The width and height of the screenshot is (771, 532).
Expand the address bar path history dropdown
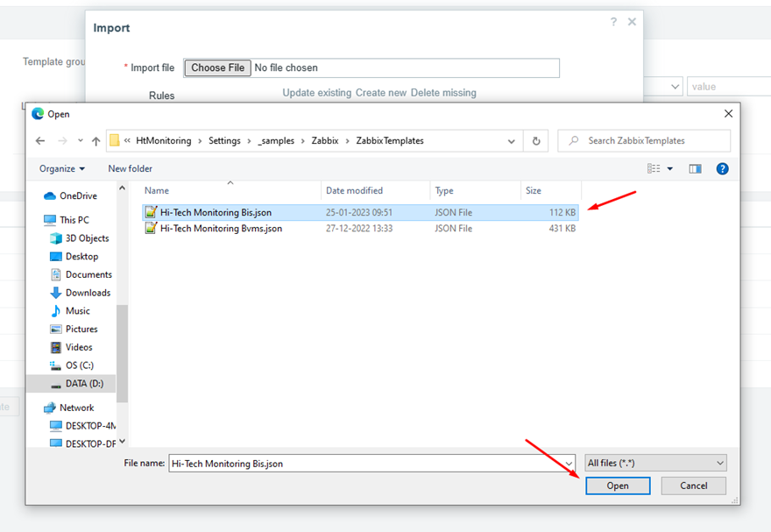coord(512,141)
